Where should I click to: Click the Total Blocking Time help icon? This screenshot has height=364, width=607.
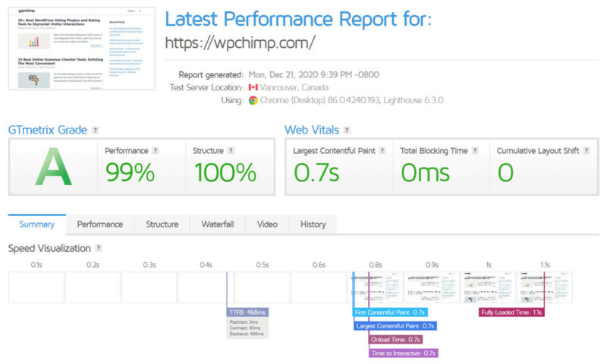coord(476,150)
